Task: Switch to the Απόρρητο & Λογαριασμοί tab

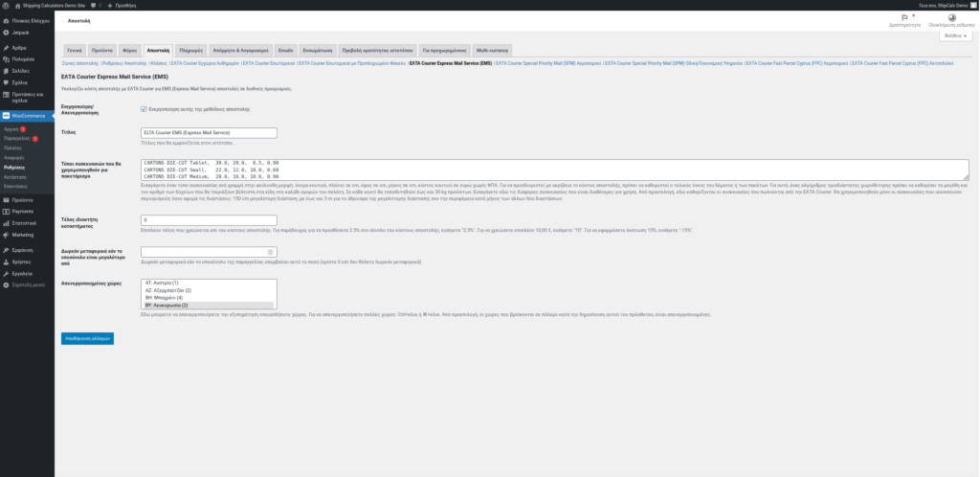Action: (240, 50)
